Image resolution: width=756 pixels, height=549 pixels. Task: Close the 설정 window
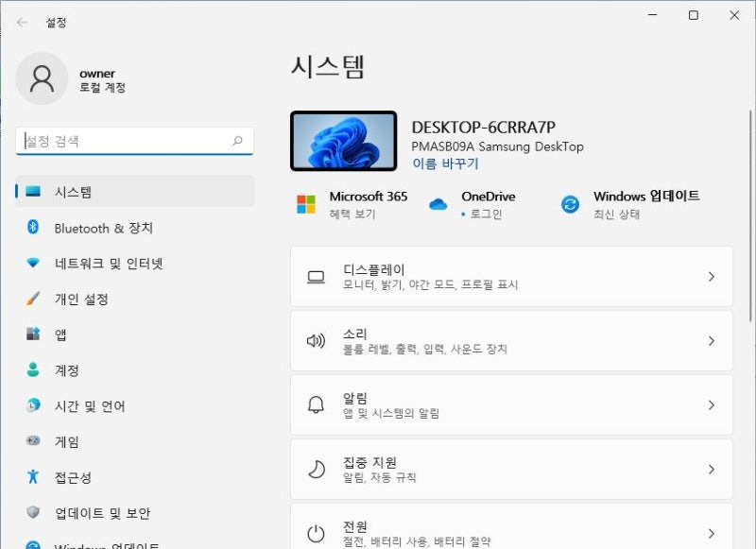click(x=734, y=15)
